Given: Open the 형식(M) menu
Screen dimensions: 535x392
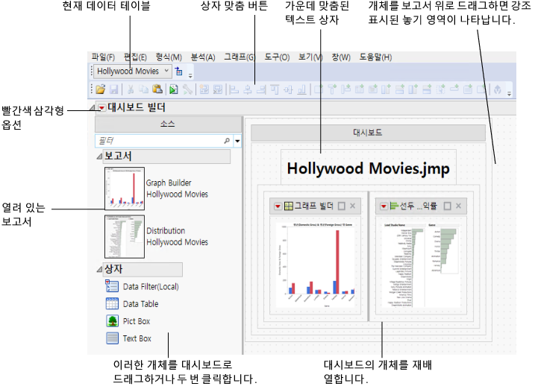Looking at the screenshot, I should [169, 57].
